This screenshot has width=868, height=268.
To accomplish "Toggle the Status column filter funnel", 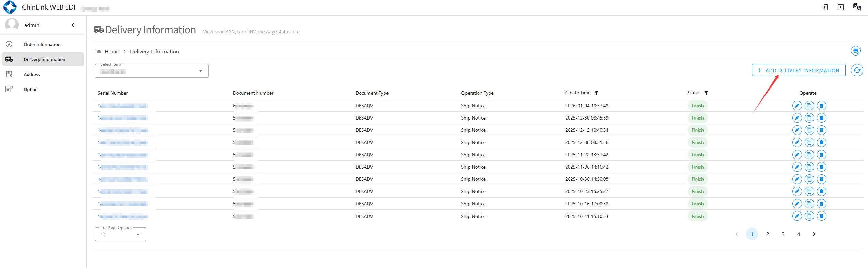I will [706, 93].
